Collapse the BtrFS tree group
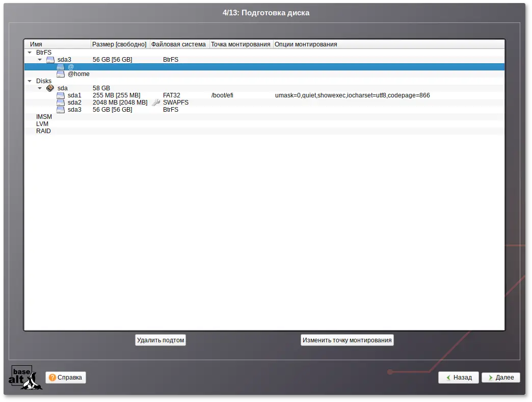Image resolution: width=532 pixels, height=402 pixels. click(x=30, y=52)
